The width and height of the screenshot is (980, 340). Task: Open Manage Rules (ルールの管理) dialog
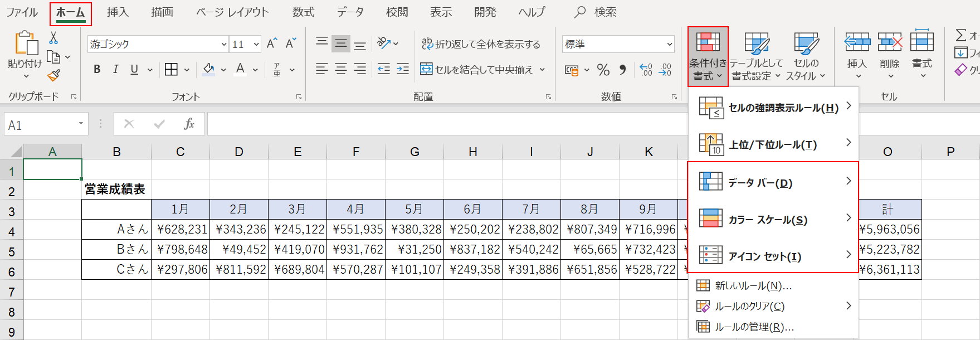[754, 327]
